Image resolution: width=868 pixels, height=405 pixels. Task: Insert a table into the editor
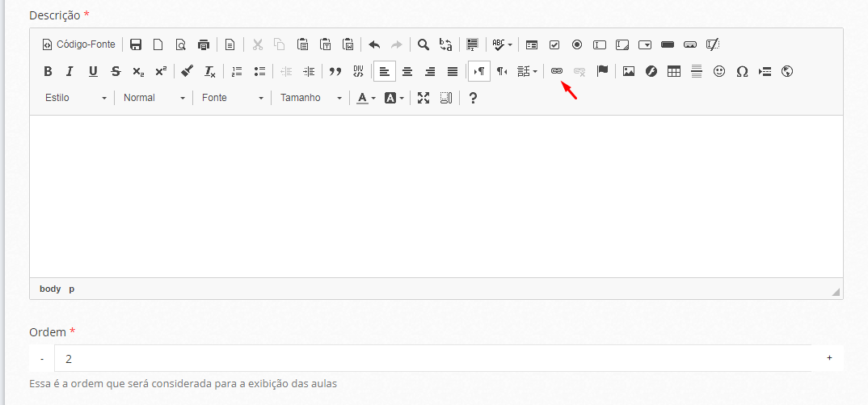(673, 71)
